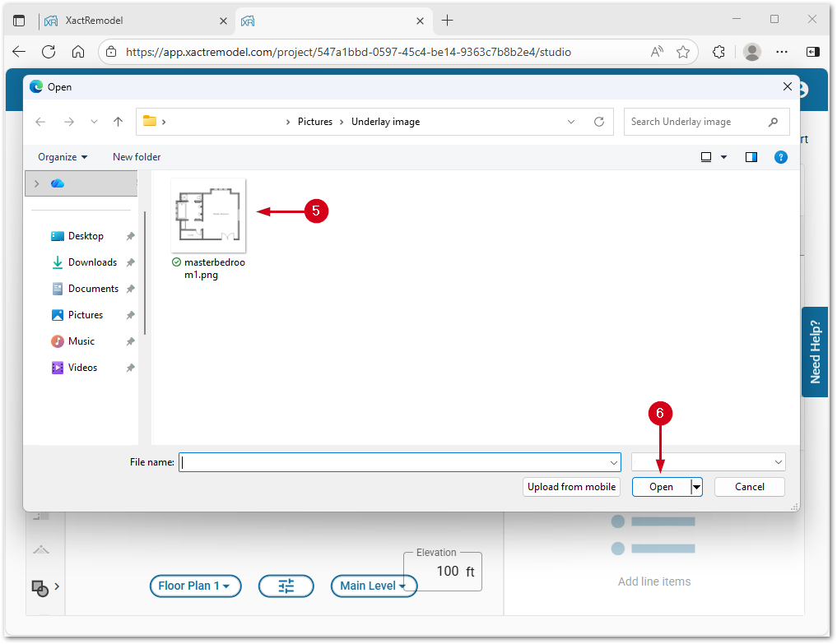This screenshot has width=837, height=644.
Task: Click the Up one level arrow icon
Action: click(x=118, y=122)
